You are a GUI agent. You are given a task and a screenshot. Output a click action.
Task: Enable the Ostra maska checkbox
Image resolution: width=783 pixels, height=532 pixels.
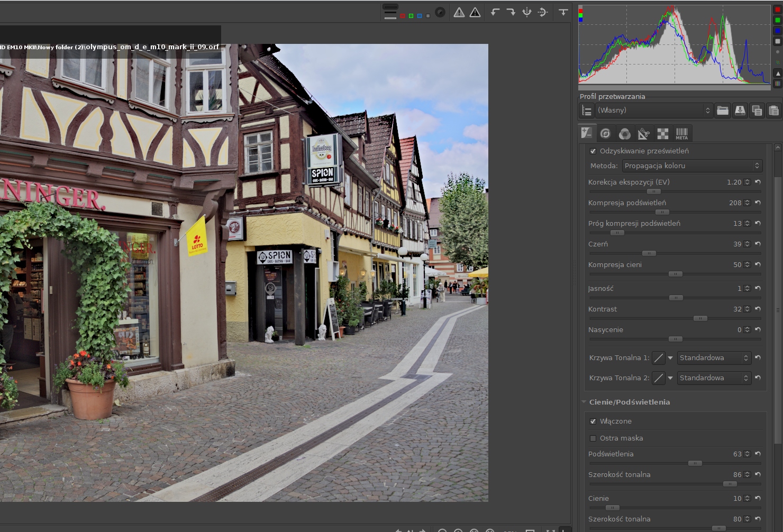[x=593, y=438]
